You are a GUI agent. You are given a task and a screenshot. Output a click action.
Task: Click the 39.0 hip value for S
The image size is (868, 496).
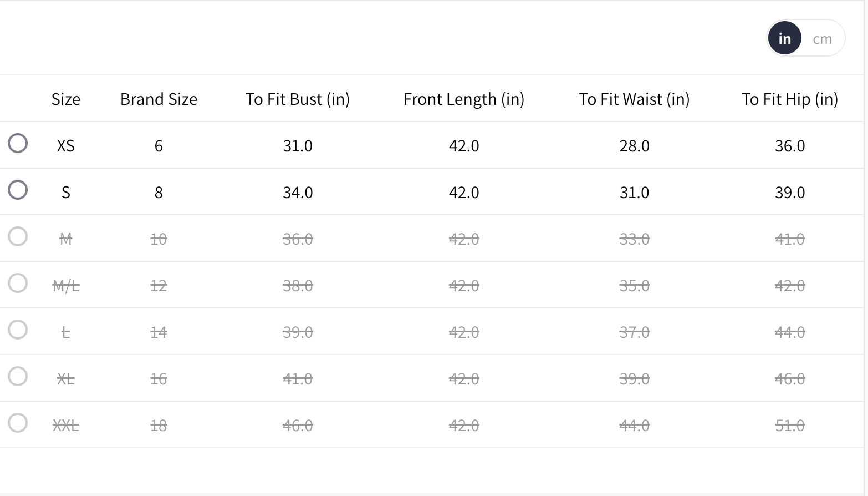coord(789,193)
